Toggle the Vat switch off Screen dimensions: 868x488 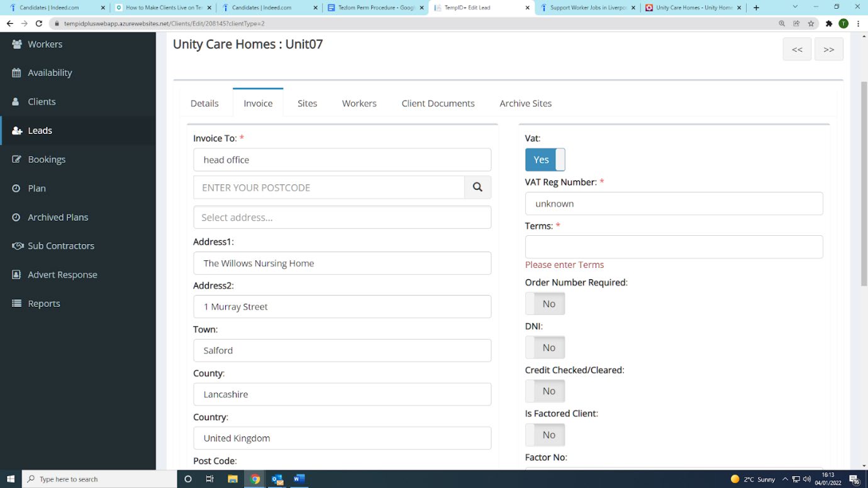point(545,160)
